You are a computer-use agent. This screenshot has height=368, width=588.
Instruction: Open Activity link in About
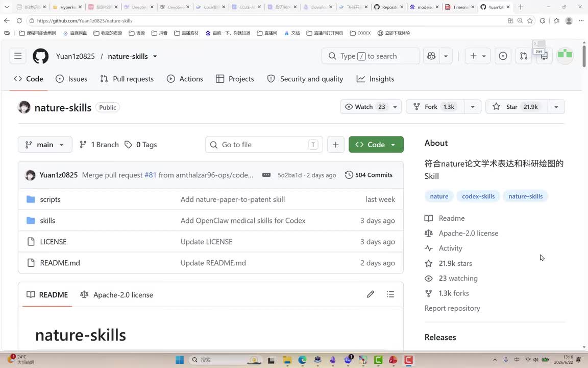pyautogui.click(x=450, y=248)
